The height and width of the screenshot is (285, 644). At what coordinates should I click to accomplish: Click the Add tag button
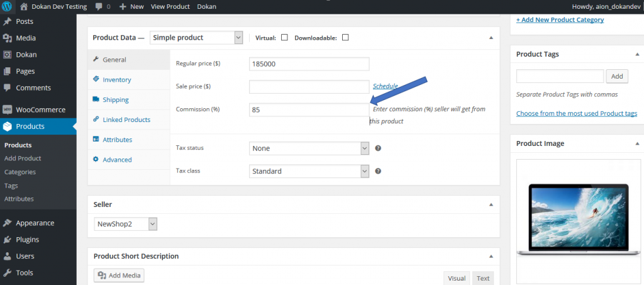(x=617, y=76)
